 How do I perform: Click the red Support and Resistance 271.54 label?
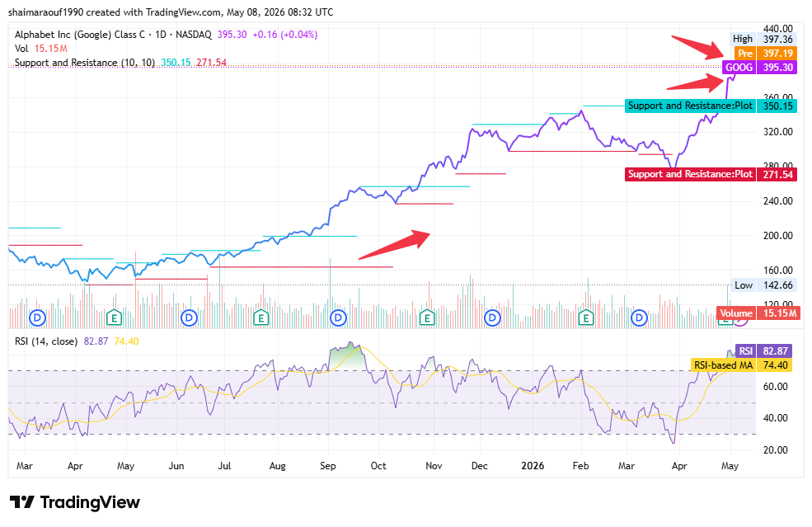(711, 174)
